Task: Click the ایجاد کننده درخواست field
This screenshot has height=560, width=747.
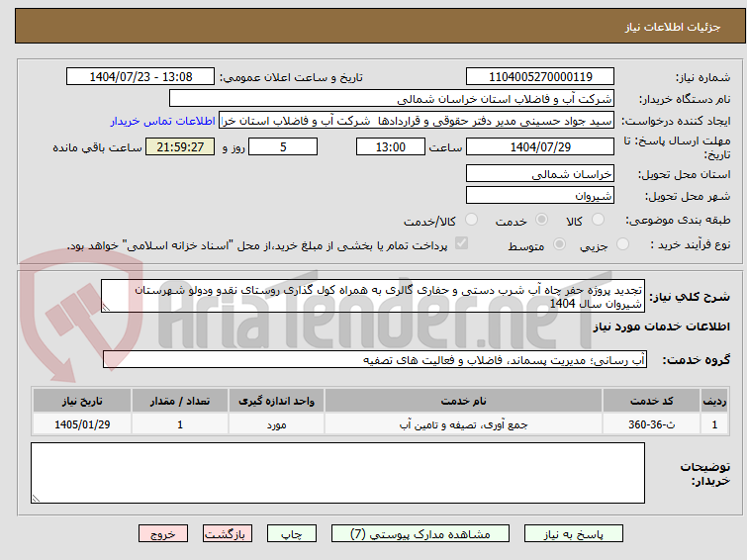Action: (x=416, y=121)
